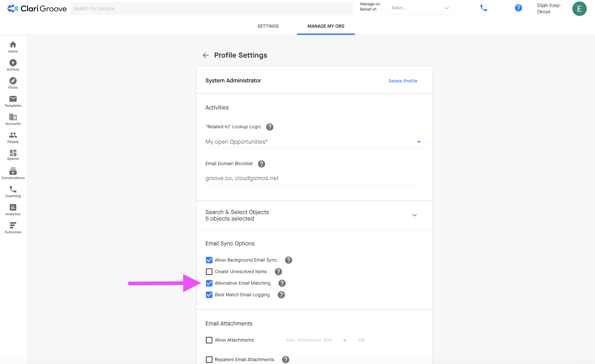Screen dimensions: 595x364
Task: Enable Reparent Email Attachments checkbox
Action: click(209, 360)
